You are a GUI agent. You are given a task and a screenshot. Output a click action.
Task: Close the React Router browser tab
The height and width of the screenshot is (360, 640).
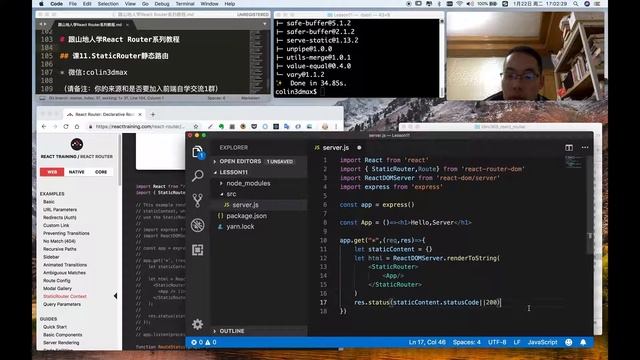[x=140, y=114]
